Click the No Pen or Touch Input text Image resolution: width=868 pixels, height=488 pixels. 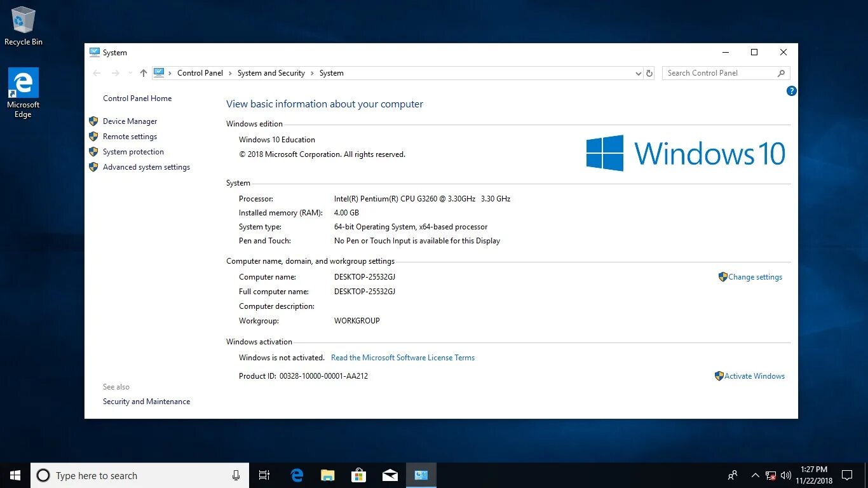tap(417, 241)
